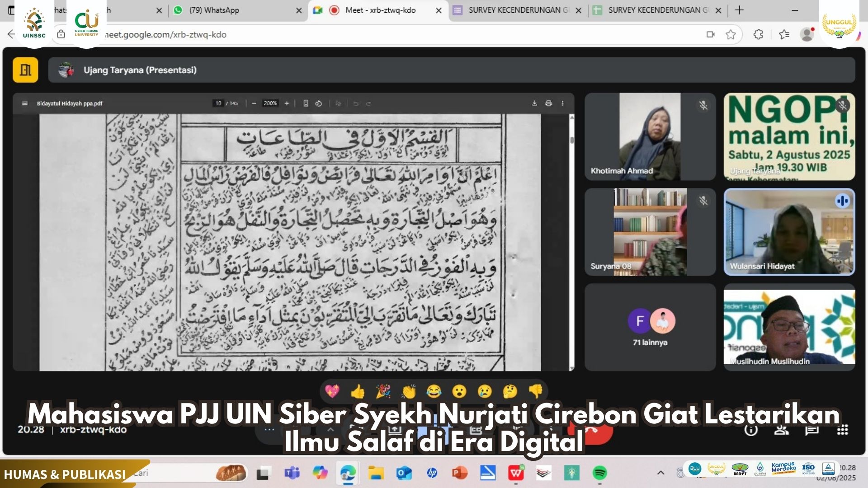Switch to the WhatsApp browser tab
Screen dimensions: 868x488
214,10
